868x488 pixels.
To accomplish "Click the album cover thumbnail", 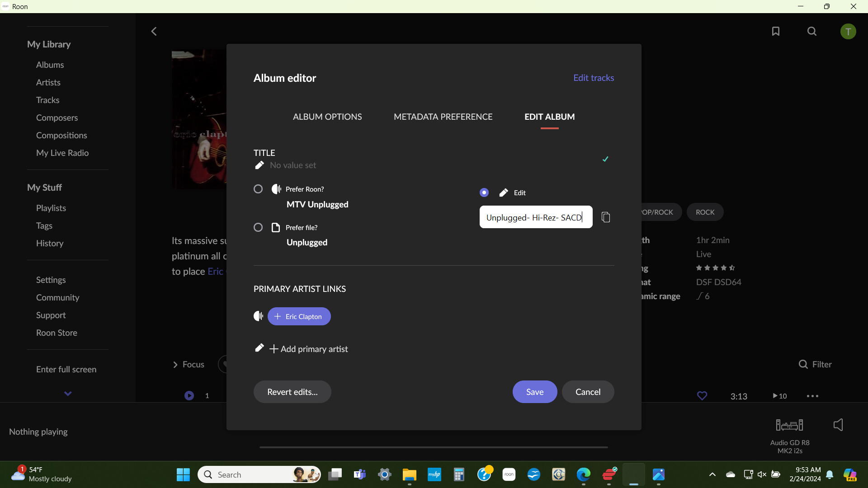I will (199, 119).
